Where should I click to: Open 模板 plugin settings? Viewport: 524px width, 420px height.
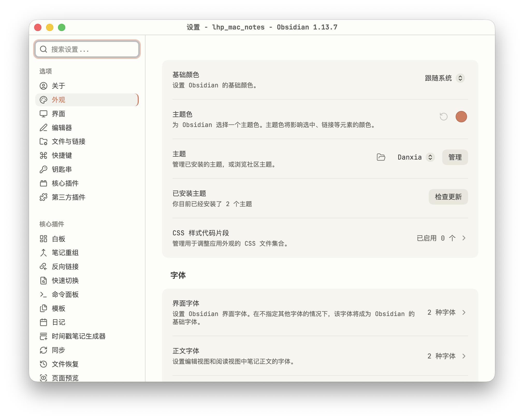pyautogui.click(x=87, y=308)
